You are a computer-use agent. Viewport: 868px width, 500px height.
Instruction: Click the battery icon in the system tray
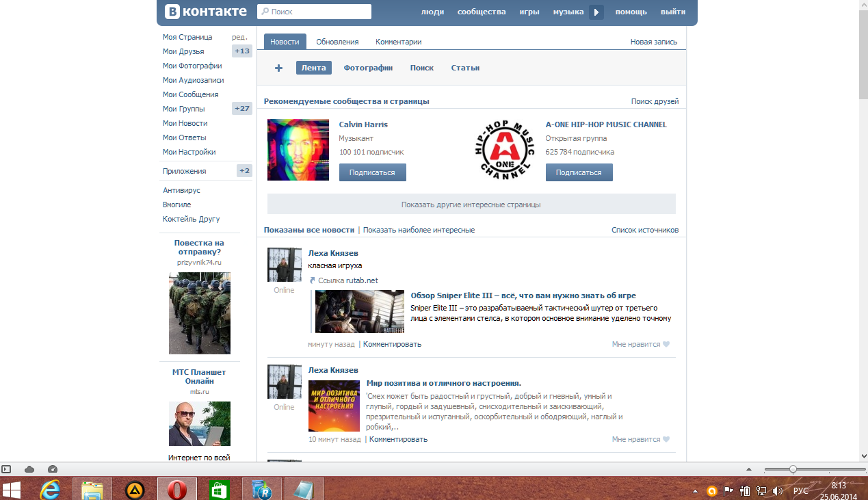click(x=745, y=490)
